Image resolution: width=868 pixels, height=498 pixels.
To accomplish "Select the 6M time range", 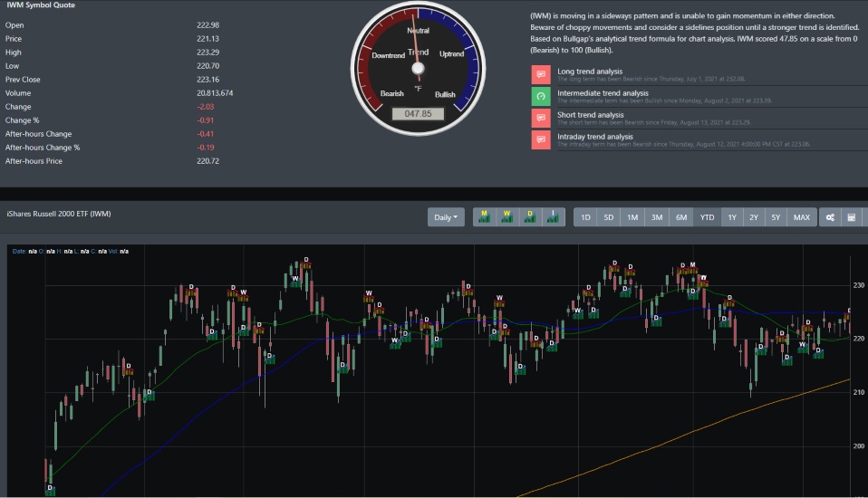I will point(680,217).
